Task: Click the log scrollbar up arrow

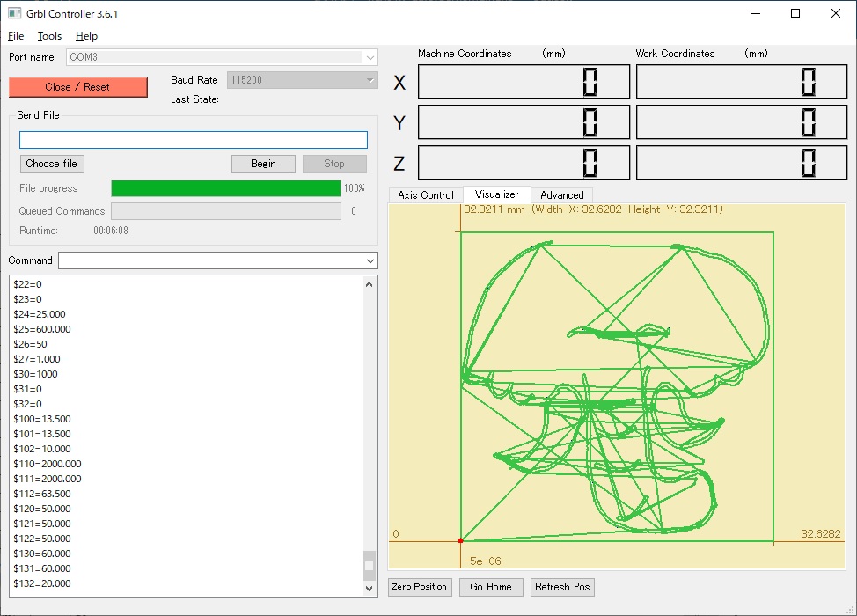Action: [x=369, y=284]
